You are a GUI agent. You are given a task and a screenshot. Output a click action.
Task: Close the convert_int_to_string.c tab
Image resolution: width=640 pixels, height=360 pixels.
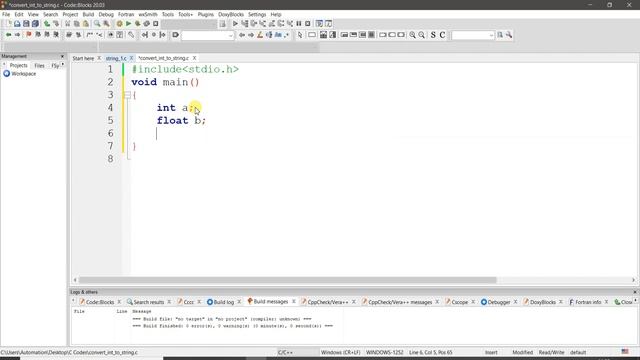pyautogui.click(x=194, y=58)
